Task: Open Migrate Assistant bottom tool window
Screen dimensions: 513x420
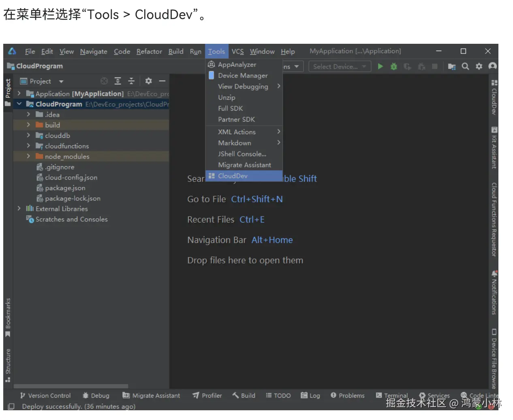Action: tap(151, 395)
